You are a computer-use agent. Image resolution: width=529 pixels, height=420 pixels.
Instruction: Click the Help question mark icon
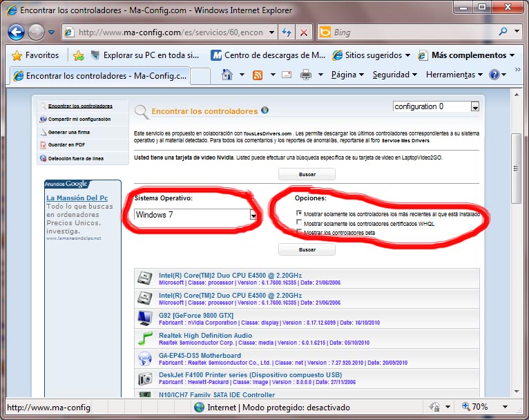click(x=494, y=75)
